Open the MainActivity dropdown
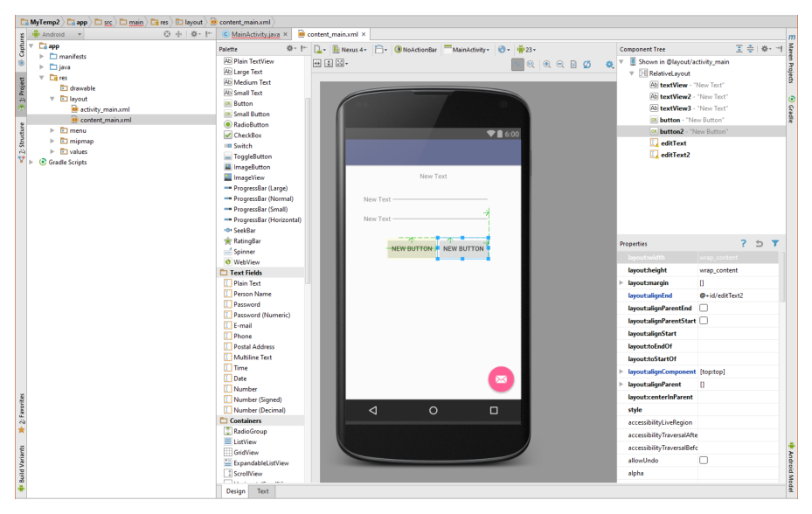This screenshot has height=514, width=812. (467, 50)
